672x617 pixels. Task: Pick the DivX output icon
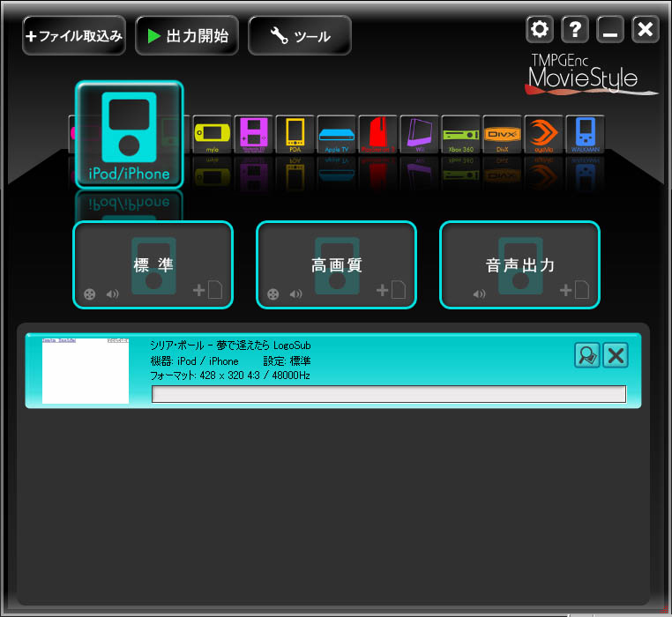point(503,135)
